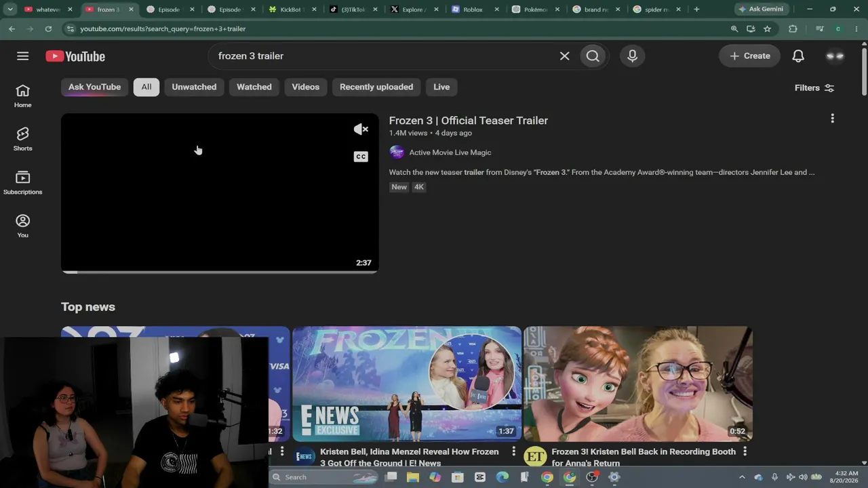Viewport: 868px width, 488px height.
Task: Switch to the TikTok browser tab
Action: (352, 9)
